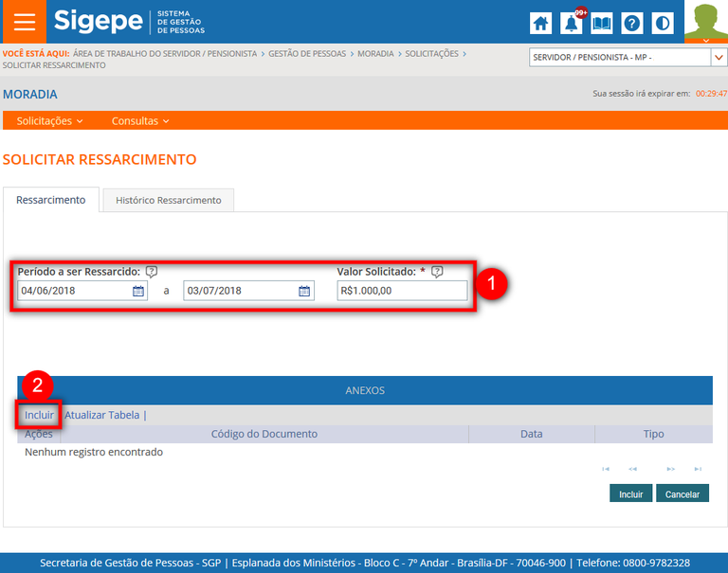This screenshot has width=728, height=573.
Task: Go to home via house icon
Action: click(540, 23)
